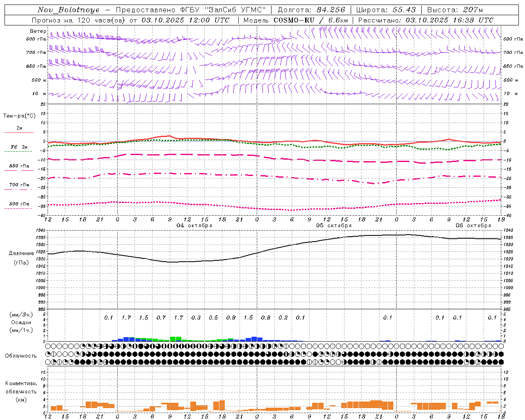Click the 04 октября date label
Viewport: 525px width, 420px height.
click(194, 226)
